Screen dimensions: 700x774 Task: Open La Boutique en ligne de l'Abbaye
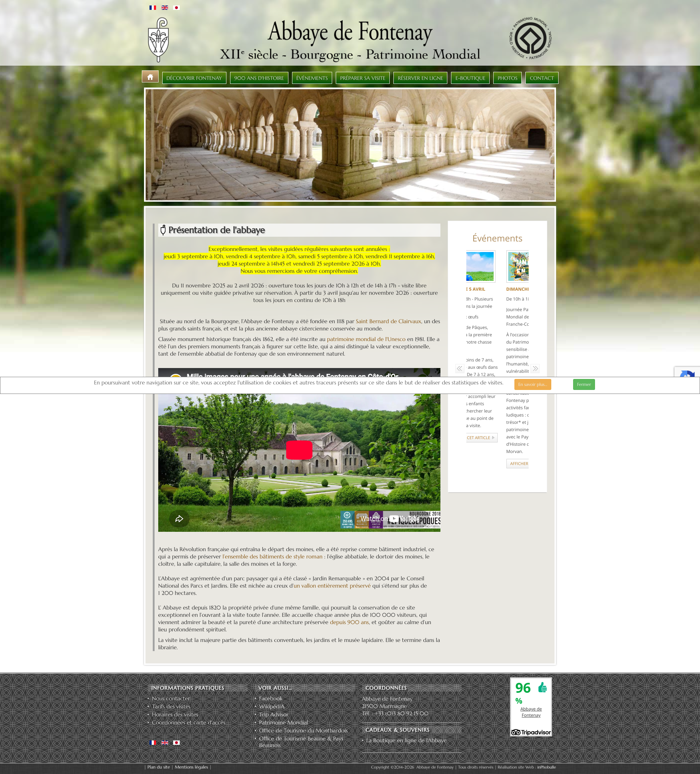click(406, 740)
